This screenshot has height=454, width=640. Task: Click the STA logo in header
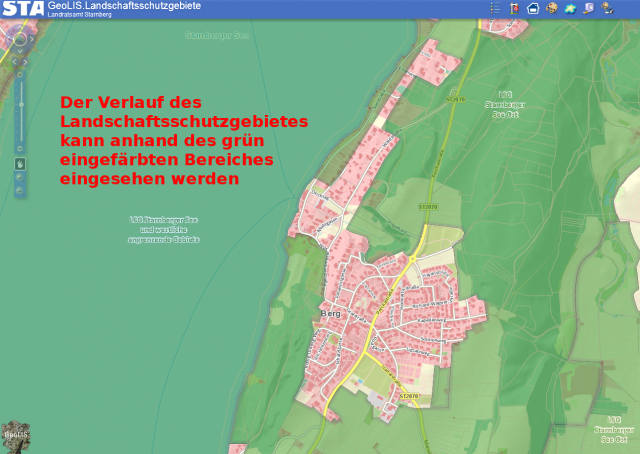click(x=22, y=9)
